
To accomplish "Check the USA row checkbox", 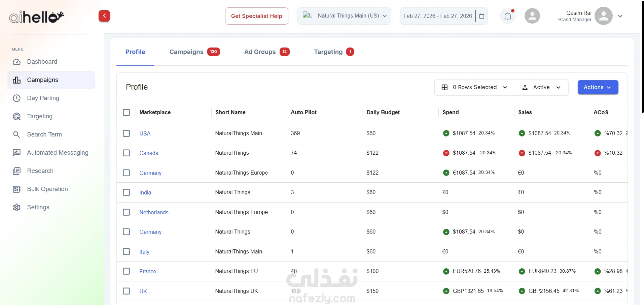I will tap(127, 133).
